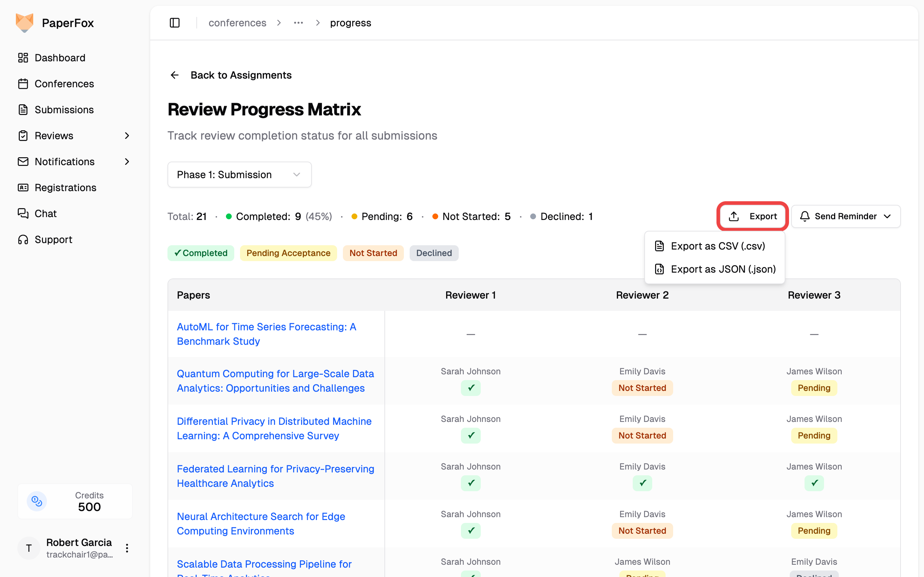Open Phase 1: Submission dropdown

pyautogui.click(x=239, y=175)
